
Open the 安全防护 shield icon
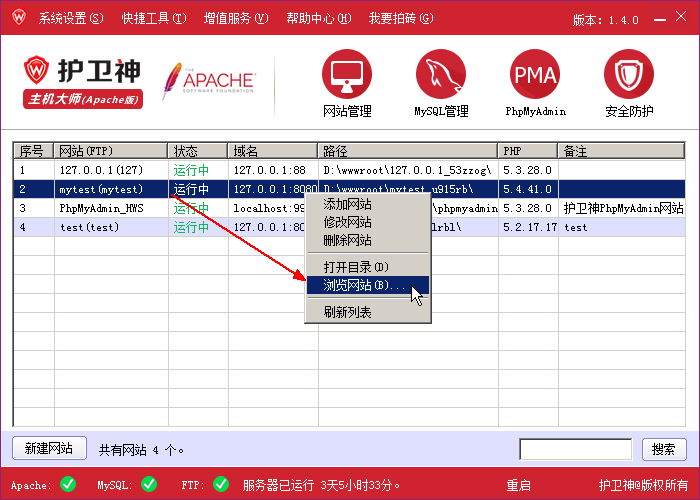(x=629, y=83)
